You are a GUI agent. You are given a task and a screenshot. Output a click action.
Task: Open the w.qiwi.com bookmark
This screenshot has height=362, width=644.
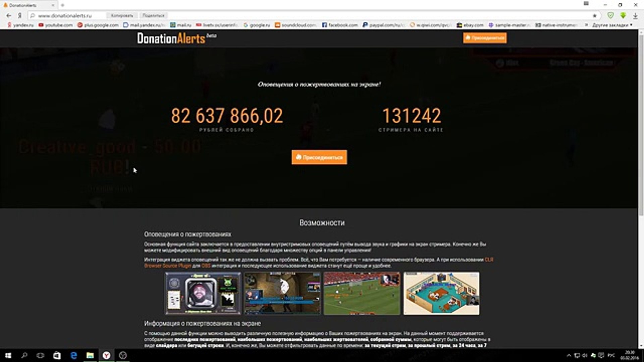431,25
